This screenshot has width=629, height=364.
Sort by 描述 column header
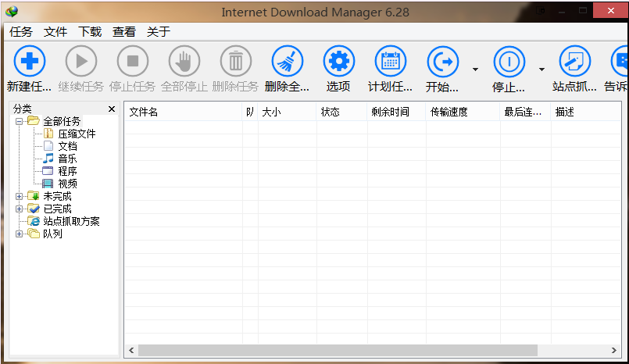tap(586, 112)
